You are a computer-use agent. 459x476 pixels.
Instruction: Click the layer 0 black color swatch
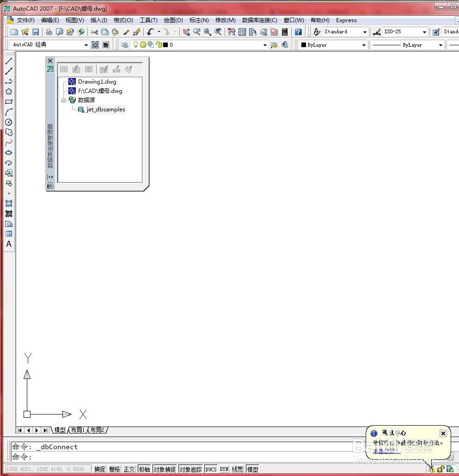[x=165, y=45]
